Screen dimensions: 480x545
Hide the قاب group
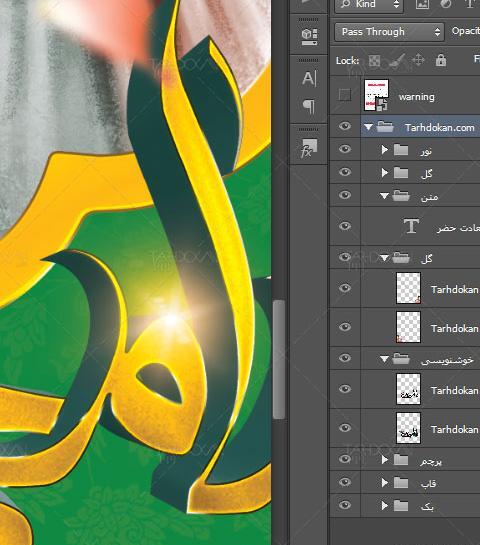click(345, 482)
